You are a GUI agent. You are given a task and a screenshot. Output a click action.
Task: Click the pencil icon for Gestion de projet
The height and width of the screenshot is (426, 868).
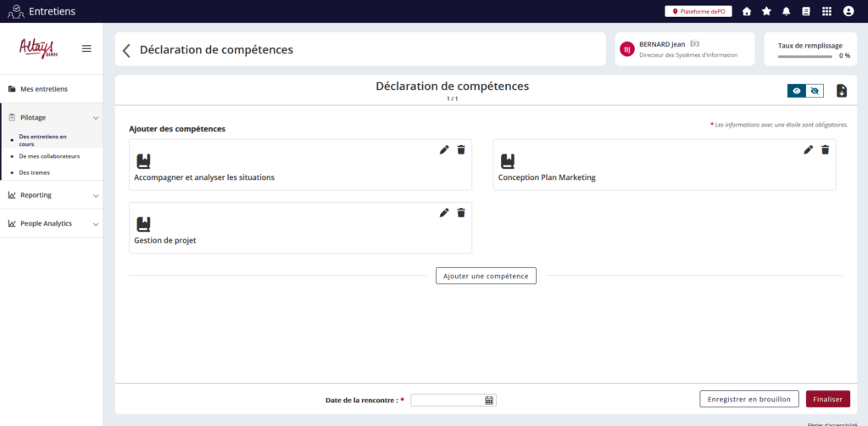pyautogui.click(x=444, y=213)
